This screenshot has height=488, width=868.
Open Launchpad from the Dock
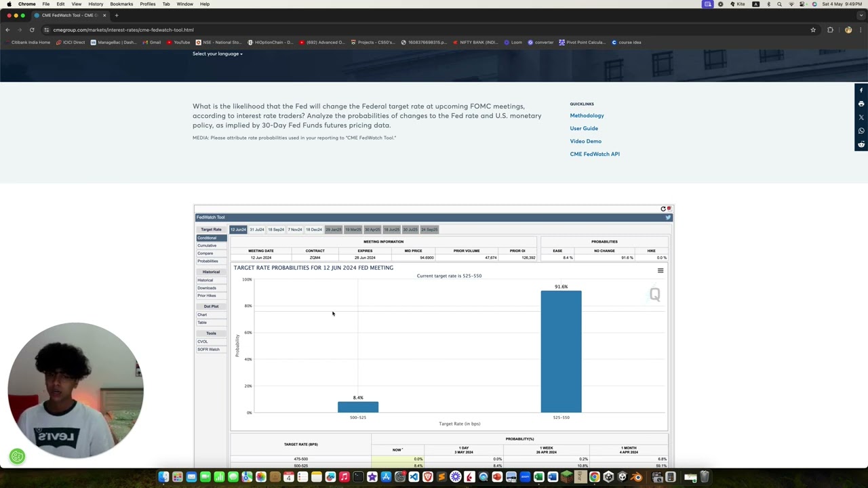click(178, 477)
